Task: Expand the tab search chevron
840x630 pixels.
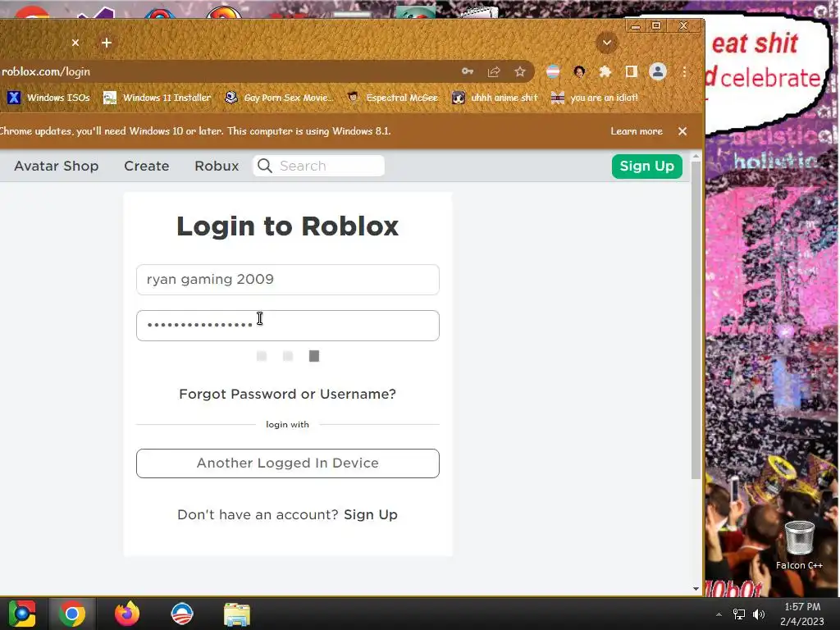Action: (x=606, y=43)
